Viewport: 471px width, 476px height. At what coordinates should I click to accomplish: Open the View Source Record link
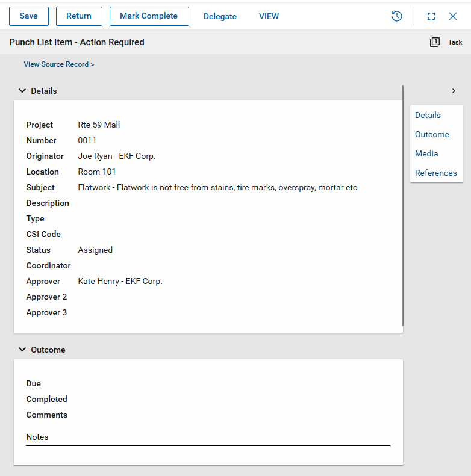point(59,64)
